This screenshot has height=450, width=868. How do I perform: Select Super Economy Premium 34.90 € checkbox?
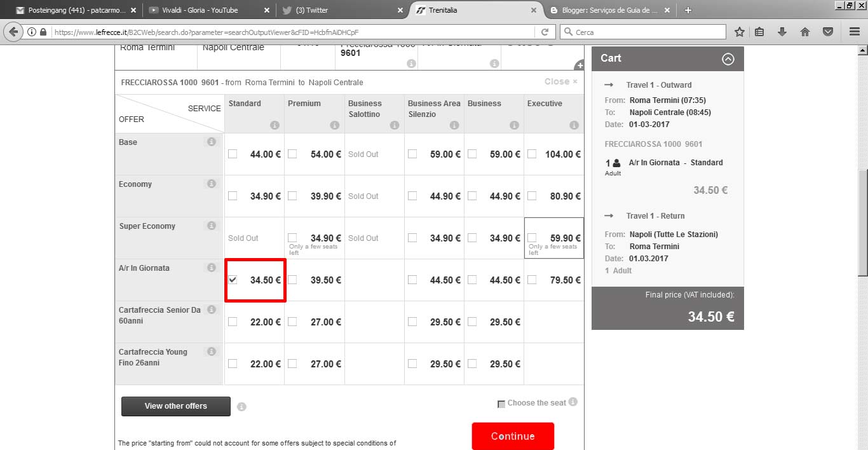click(x=292, y=238)
